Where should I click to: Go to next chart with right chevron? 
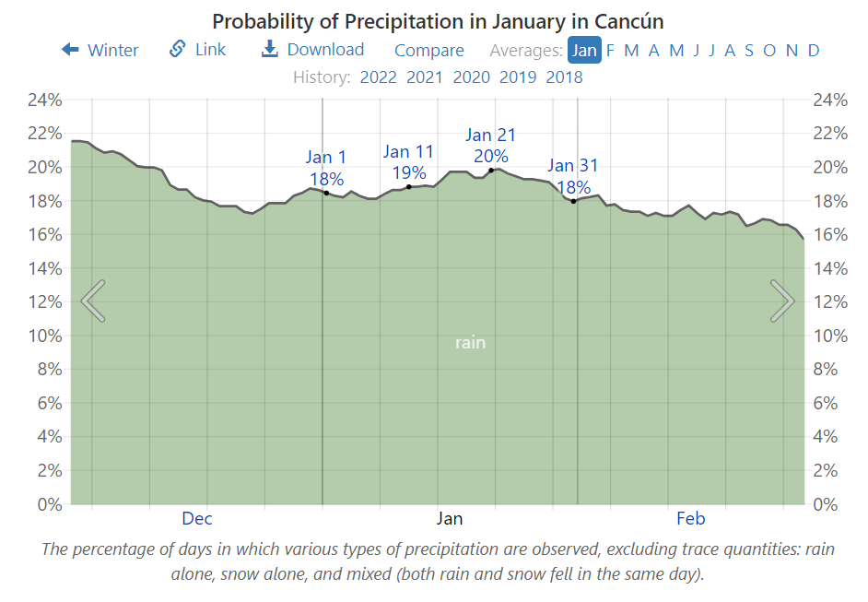781,301
